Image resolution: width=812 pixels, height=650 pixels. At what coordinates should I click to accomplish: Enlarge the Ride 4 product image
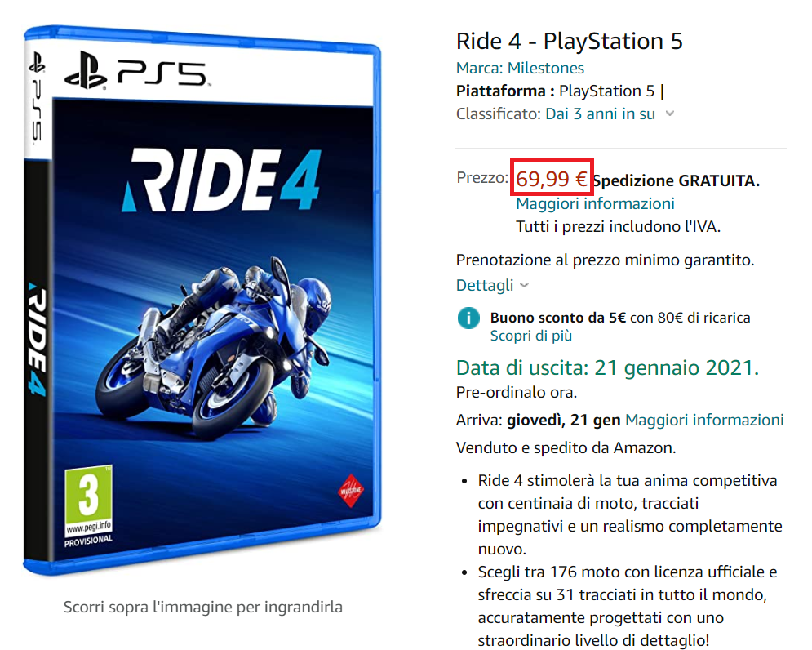click(202, 299)
